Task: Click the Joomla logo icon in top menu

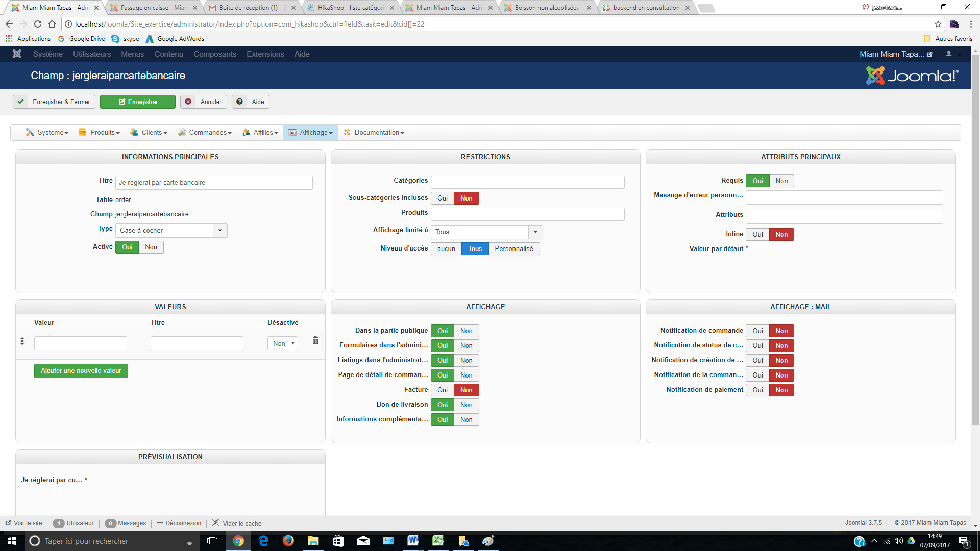Action: coord(17,54)
